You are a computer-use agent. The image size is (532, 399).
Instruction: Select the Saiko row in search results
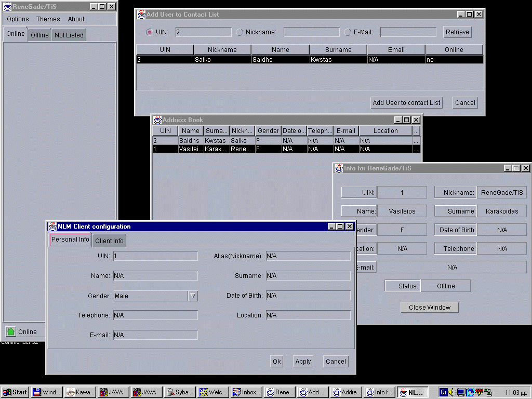tap(310, 60)
